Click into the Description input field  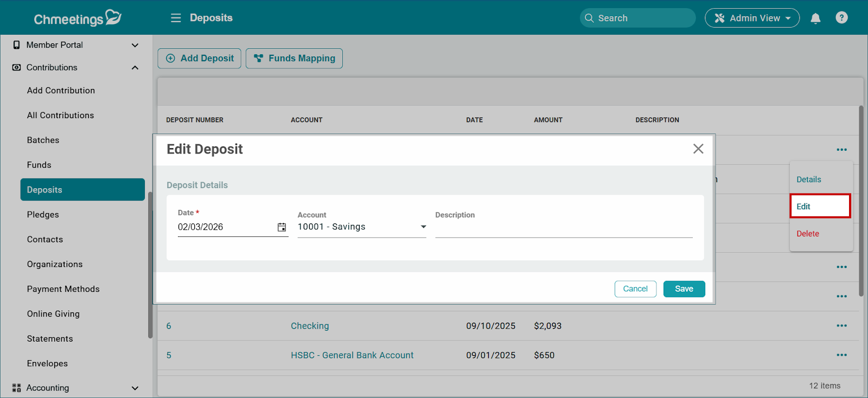pyautogui.click(x=563, y=228)
